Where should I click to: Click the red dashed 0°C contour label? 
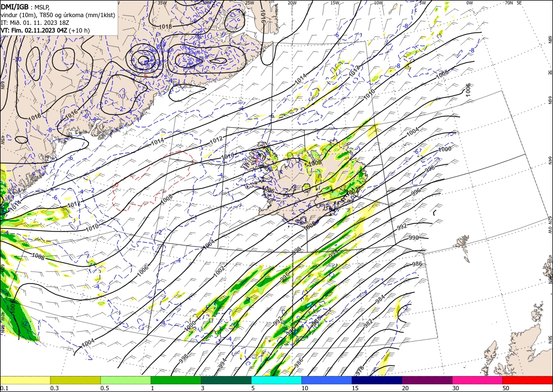click(117, 185)
